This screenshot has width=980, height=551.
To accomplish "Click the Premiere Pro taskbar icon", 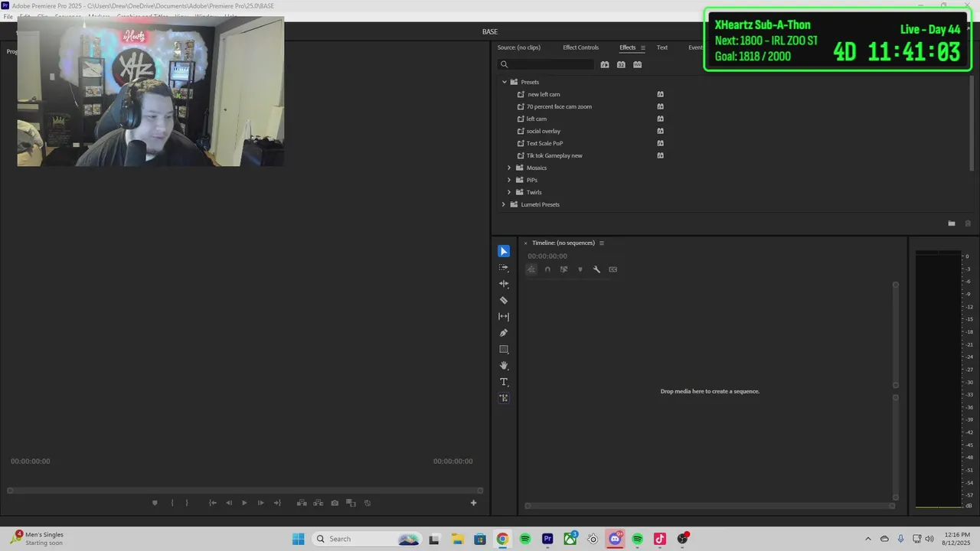I will pyautogui.click(x=547, y=539).
